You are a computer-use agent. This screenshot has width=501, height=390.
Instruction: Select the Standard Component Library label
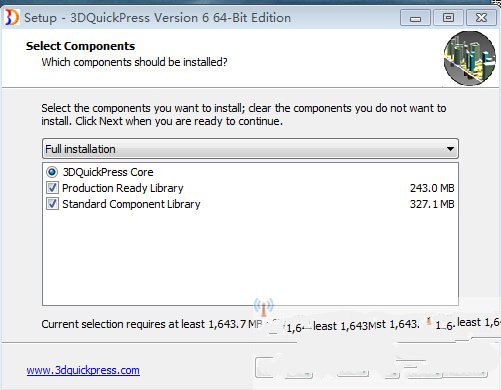(131, 204)
